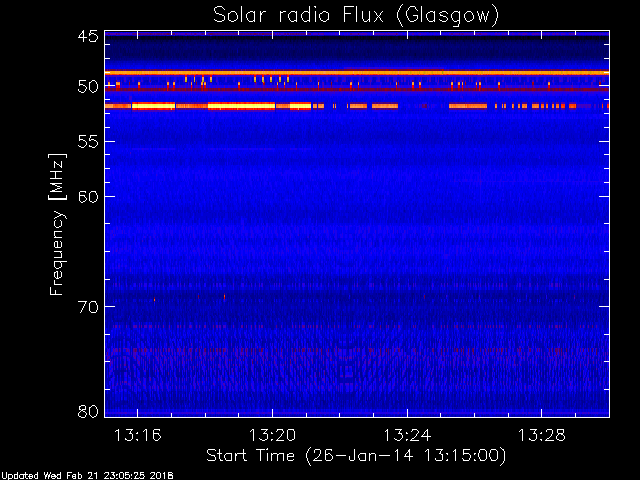Click the '80' frequency tick label
Viewport: 640px width, 480px height.
pyautogui.click(x=88, y=411)
